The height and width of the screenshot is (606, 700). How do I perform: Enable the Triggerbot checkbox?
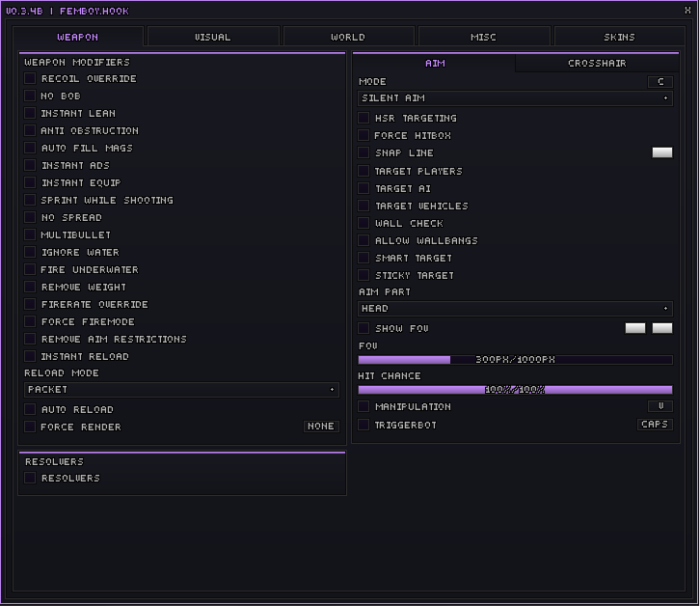click(363, 425)
